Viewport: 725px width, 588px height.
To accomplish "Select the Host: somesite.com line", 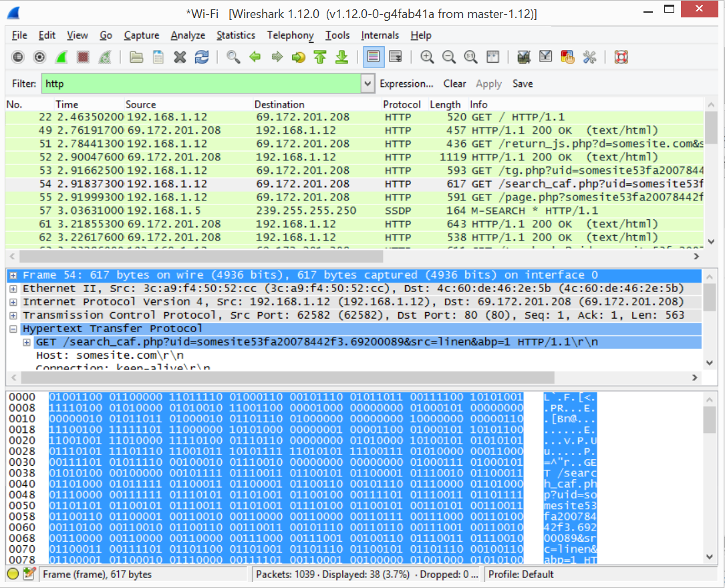I will coord(110,355).
